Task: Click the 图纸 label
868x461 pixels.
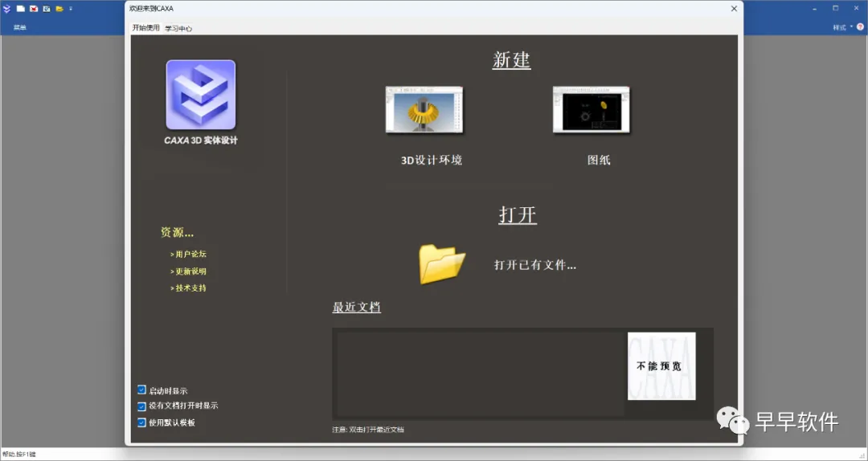Action: [599, 161]
